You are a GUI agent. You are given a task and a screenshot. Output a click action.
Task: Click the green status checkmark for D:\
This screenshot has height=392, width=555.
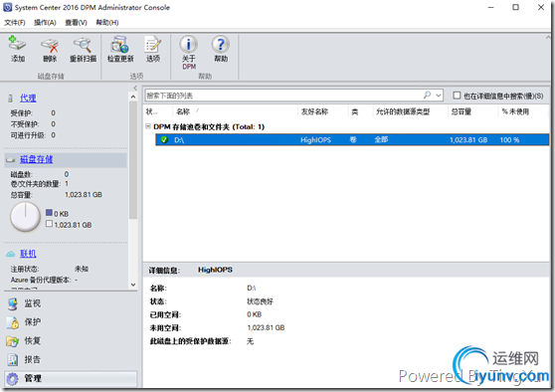coord(164,140)
